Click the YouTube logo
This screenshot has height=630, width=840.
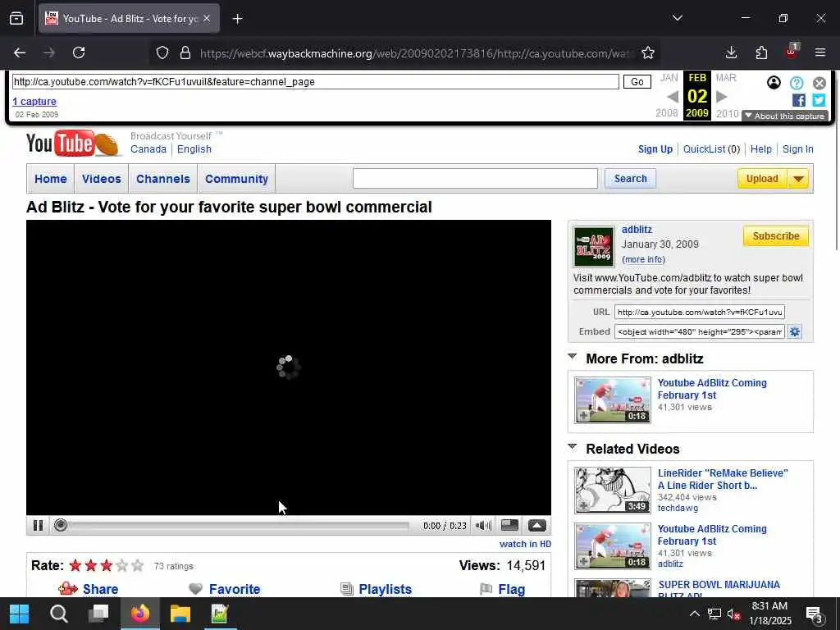72,143
